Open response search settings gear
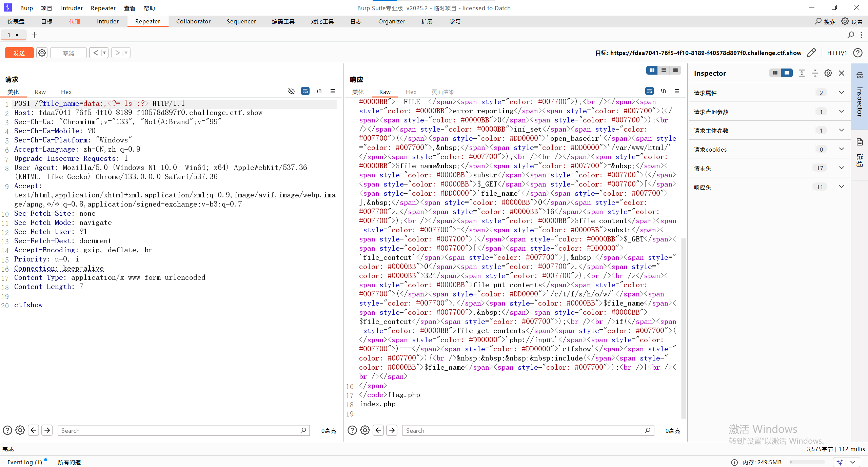 pos(365,430)
